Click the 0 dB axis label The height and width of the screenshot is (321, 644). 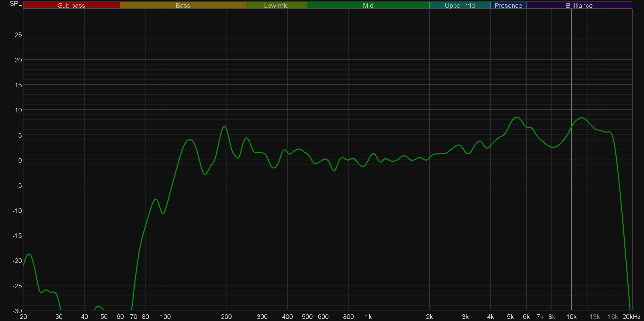pyautogui.click(x=20, y=160)
